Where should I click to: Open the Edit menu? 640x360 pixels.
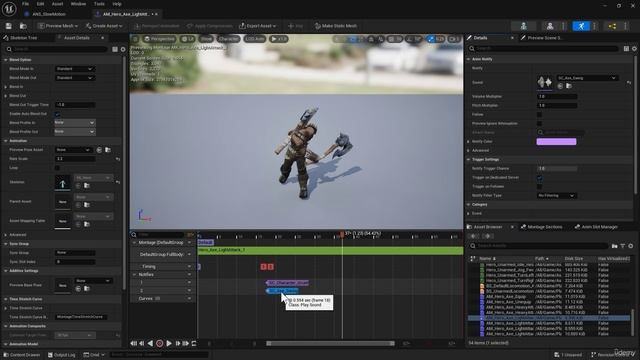[40, 4]
